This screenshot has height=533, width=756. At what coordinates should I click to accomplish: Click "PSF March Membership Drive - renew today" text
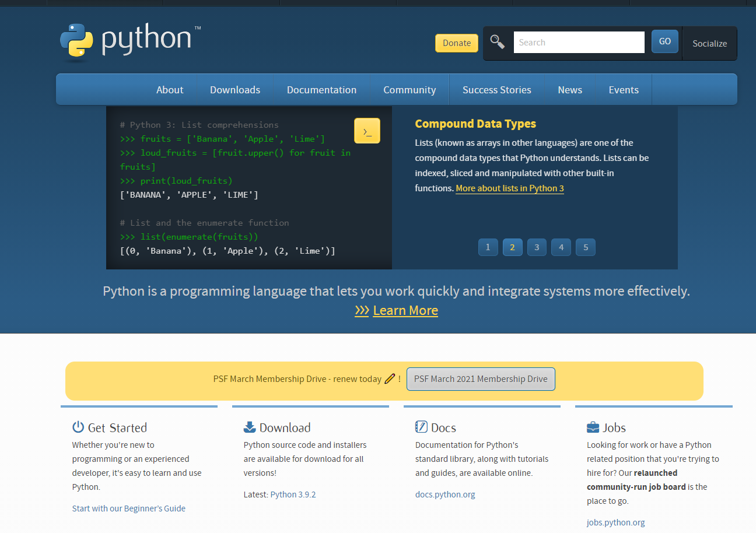pos(297,379)
